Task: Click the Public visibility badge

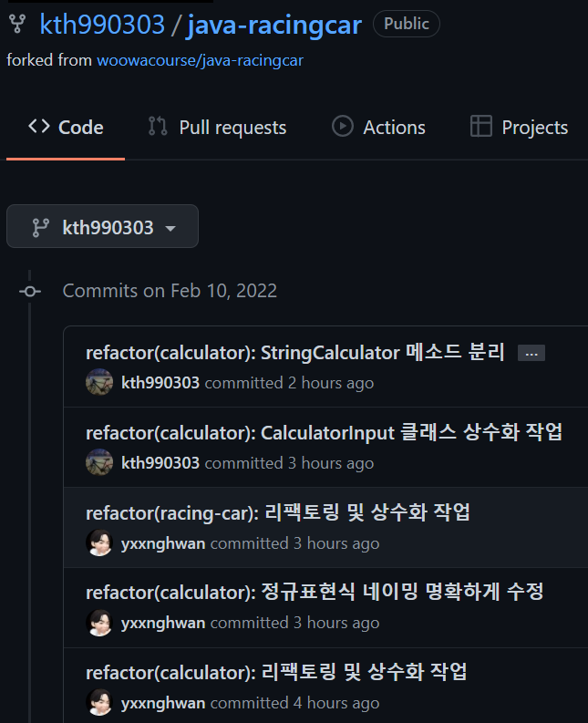Action: [x=407, y=24]
